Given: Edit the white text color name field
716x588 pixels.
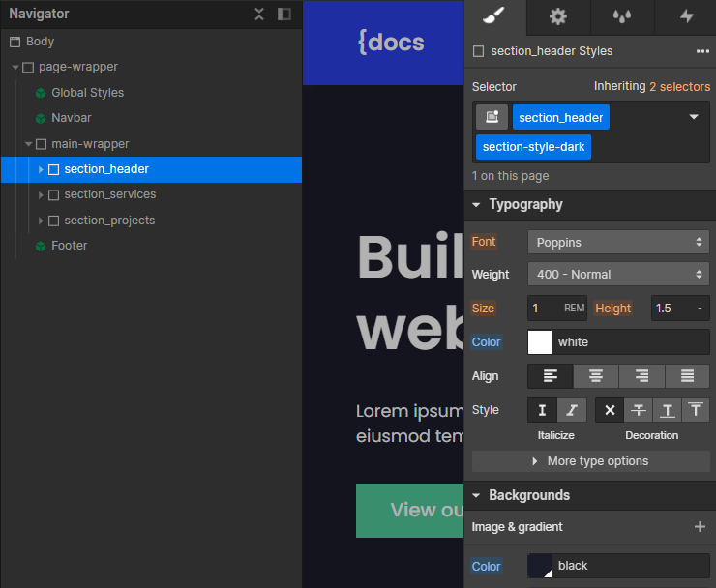Looking at the screenshot, I should click(630, 342).
